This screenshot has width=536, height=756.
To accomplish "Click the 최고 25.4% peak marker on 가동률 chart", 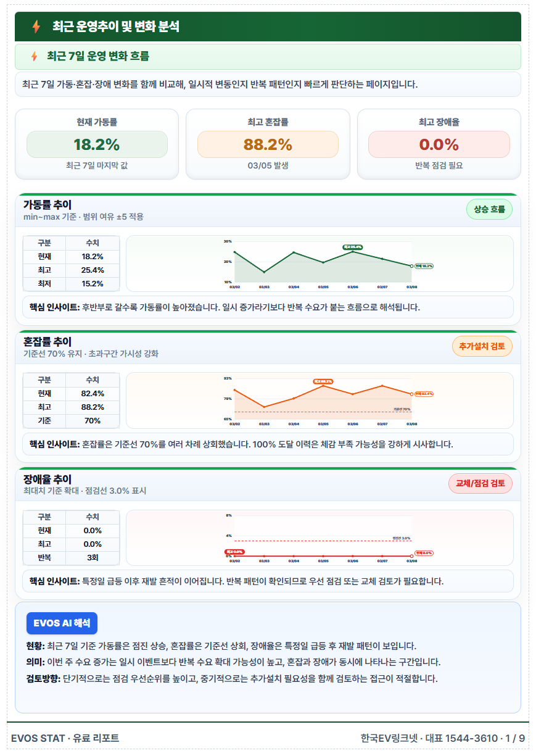I will pyautogui.click(x=352, y=247).
